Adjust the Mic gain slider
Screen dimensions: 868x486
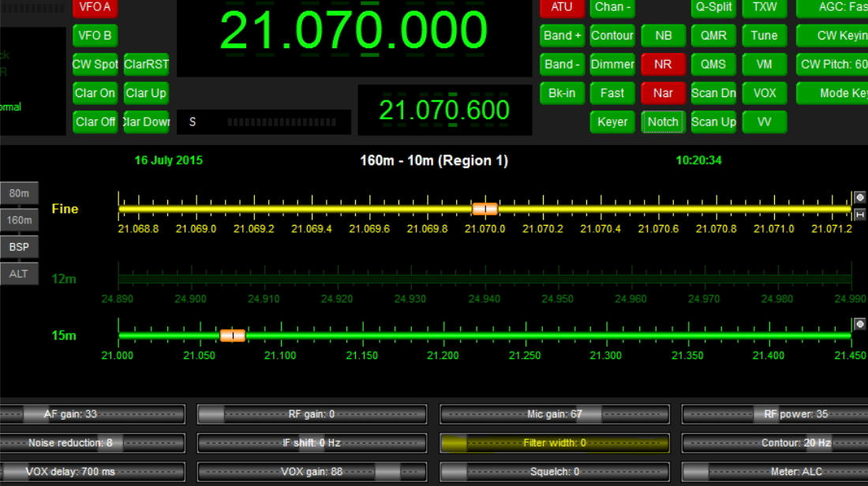click(554, 414)
